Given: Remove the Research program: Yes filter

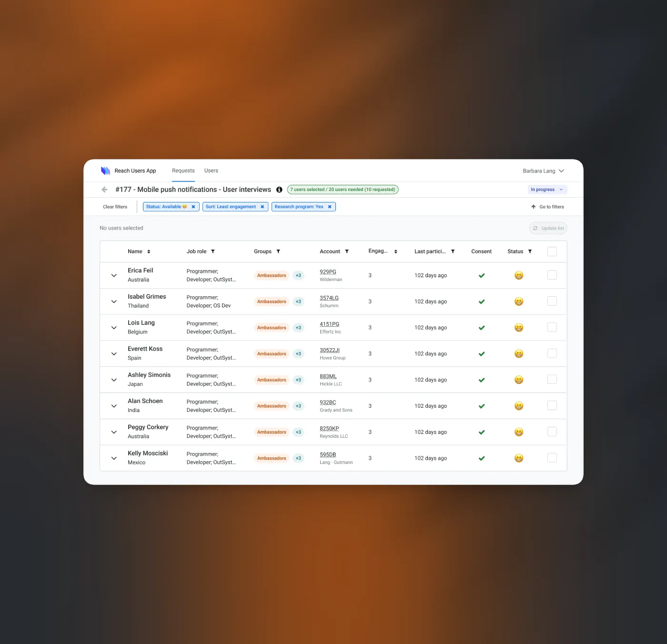Looking at the screenshot, I should point(330,207).
